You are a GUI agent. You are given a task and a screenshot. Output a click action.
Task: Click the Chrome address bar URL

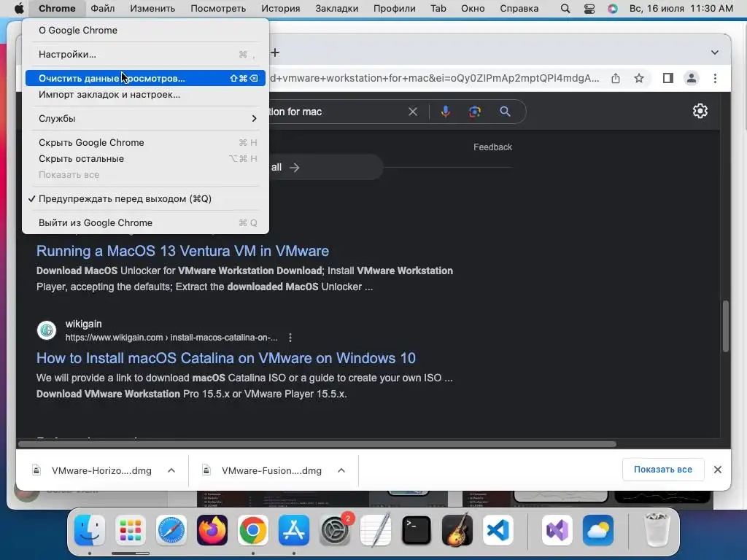pyautogui.click(x=435, y=78)
